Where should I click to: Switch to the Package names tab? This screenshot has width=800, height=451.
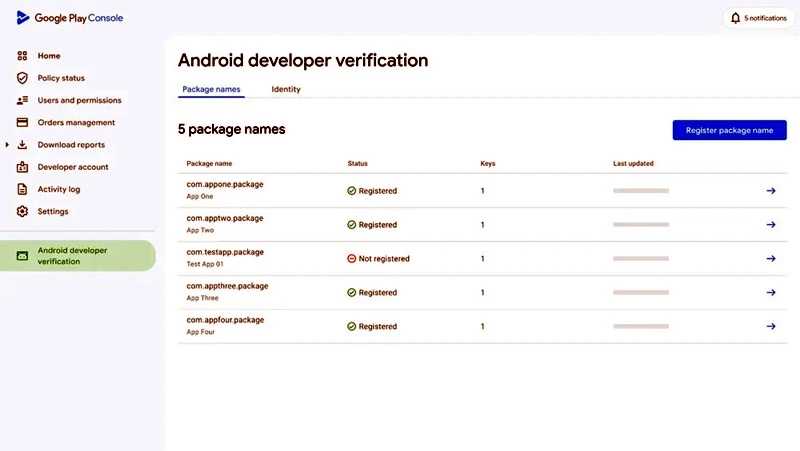coord(211,89)
